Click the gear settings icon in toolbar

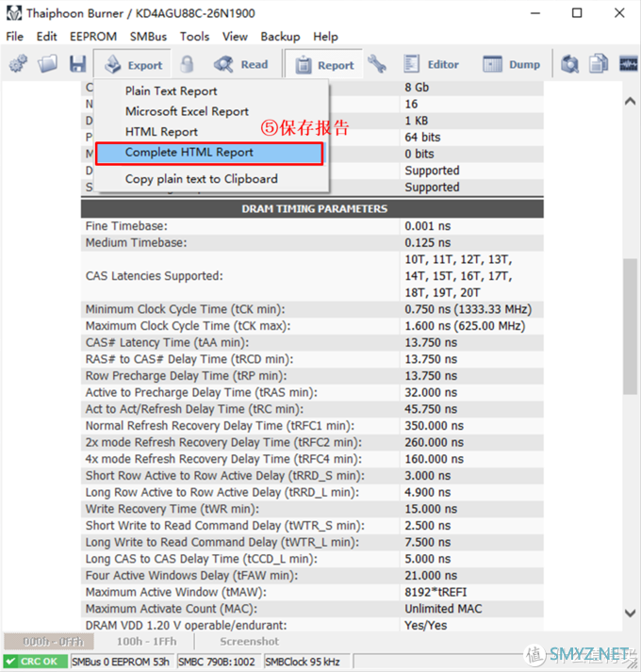(18, 64)
